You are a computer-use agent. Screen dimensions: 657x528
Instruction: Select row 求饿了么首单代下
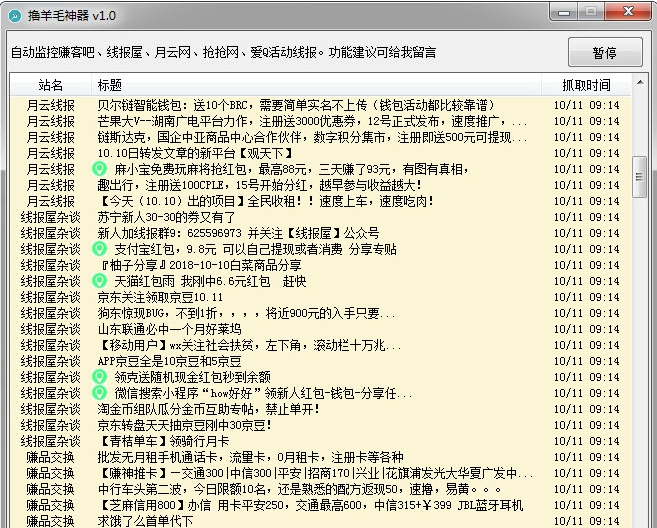pyautogui.click(x=321, y=521)
